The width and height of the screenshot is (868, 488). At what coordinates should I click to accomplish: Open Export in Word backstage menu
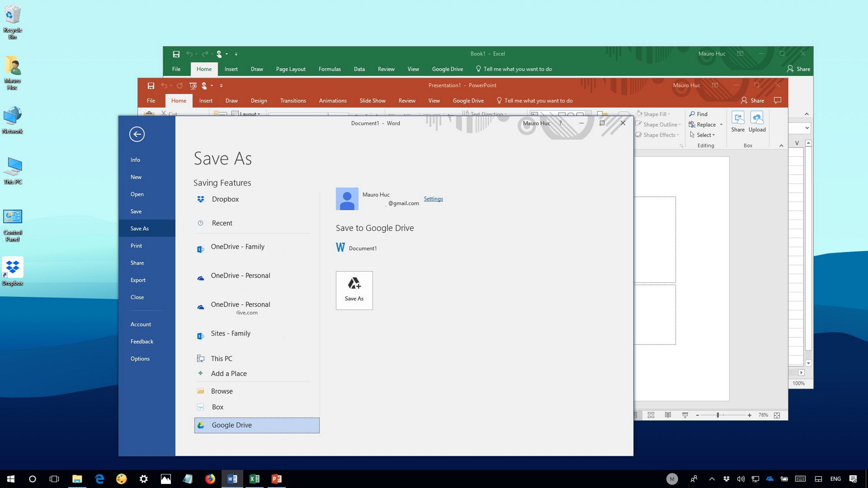pyautogui.click(x=147, y=280)
